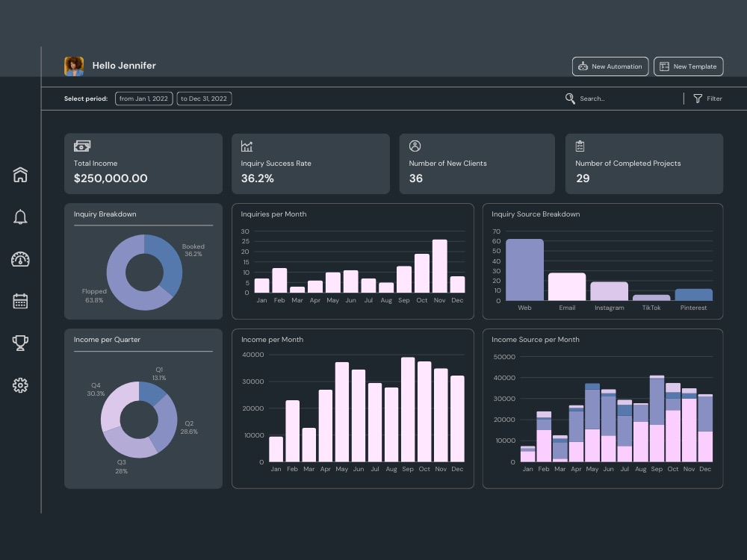Click Sep bar in Income per Month
747x560 pixels.
point(408,409)
